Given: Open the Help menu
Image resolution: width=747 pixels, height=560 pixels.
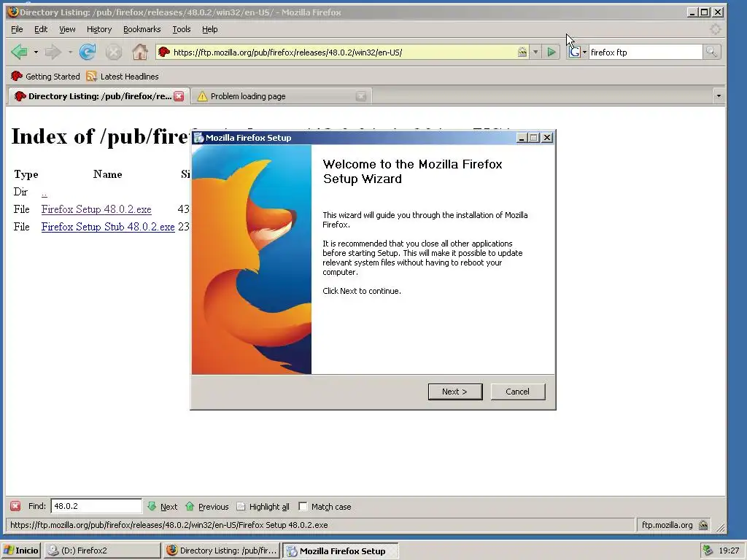Looking at the screenshot, I should 209,29.
